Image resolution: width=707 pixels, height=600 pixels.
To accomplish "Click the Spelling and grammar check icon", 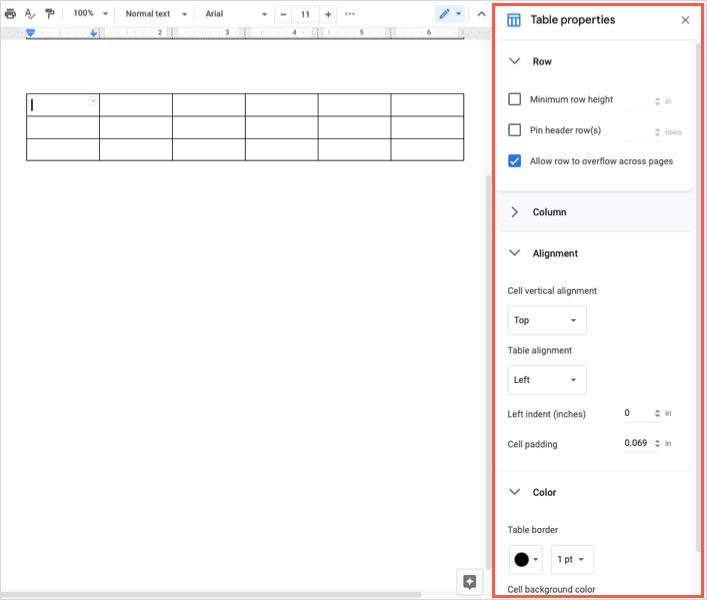I will [30, 14].
